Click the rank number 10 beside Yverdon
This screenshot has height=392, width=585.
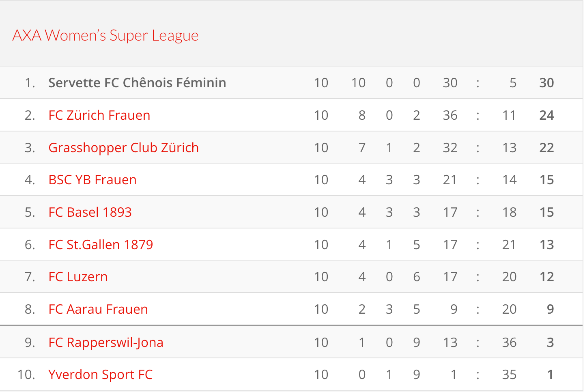coord(26,375)
